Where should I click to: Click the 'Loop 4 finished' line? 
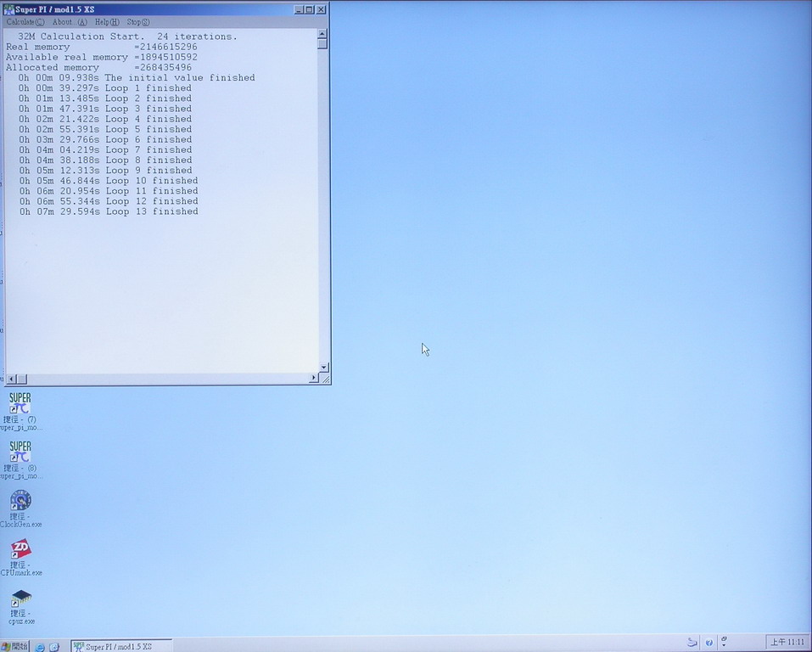[x=105, y=119]
